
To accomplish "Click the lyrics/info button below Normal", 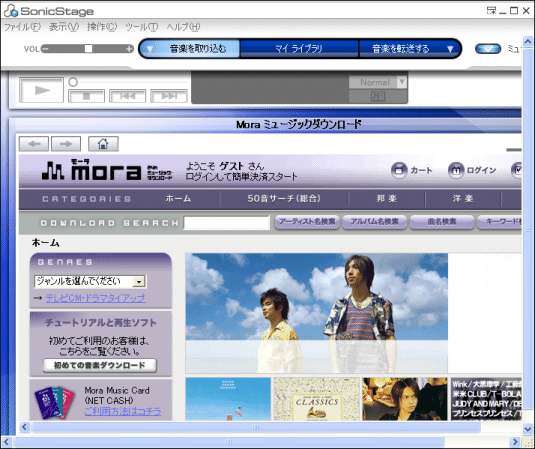I will tap(378, 96).
